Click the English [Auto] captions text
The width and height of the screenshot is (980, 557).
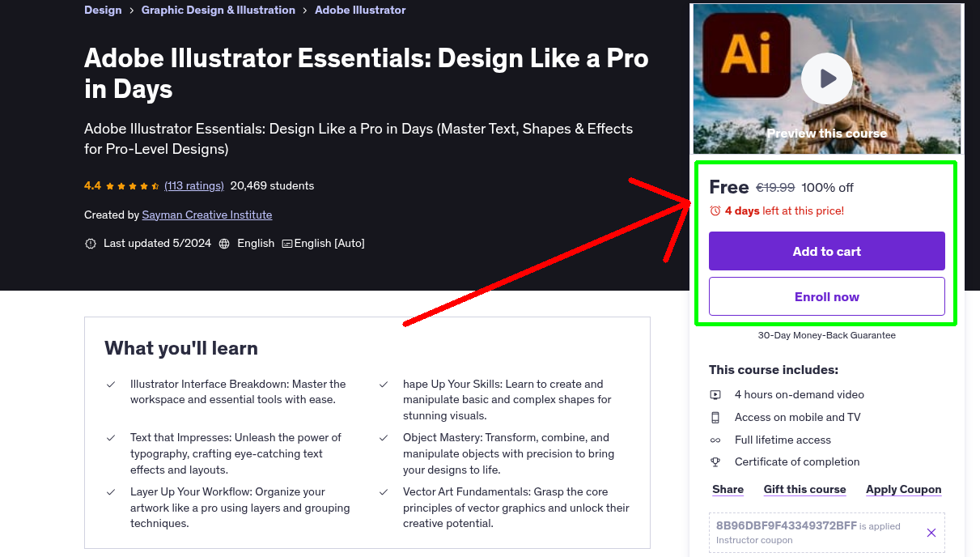[329, 243]
